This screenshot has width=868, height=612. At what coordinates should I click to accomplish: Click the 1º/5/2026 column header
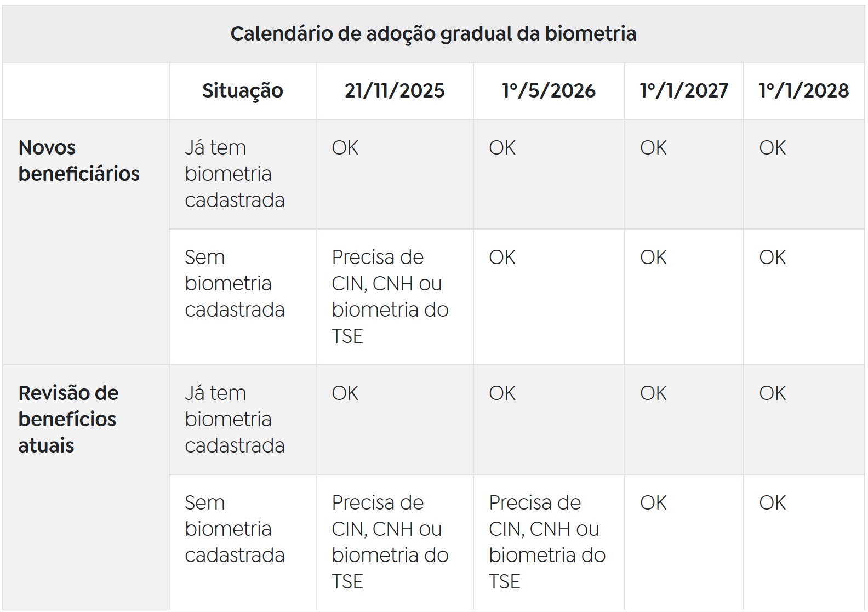pyautogui.click(x=549, y=91)
